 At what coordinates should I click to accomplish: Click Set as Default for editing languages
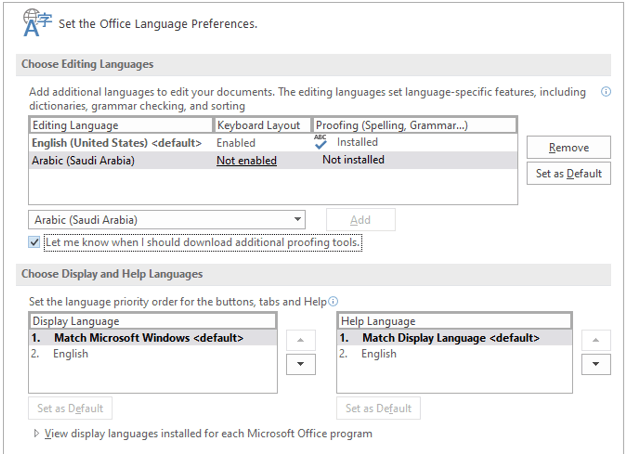pyautogui.click(x=569, y=173)
